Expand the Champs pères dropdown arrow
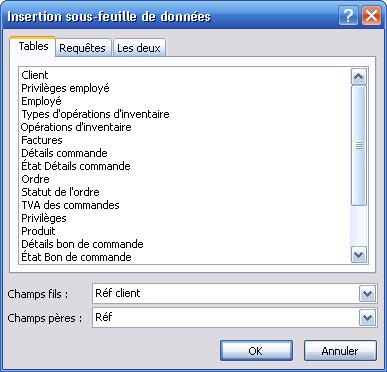The image size is (387, 372). click(367, 318)
